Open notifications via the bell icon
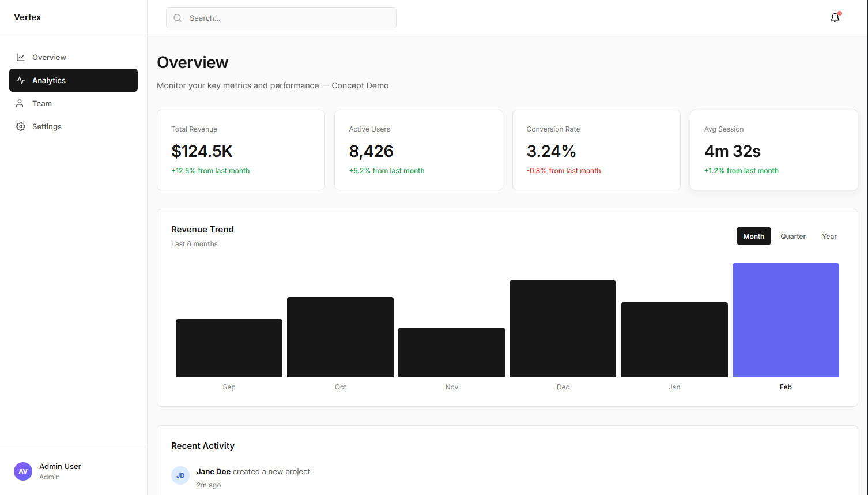This screenshot has width=868, height=495. click(835, 18)
